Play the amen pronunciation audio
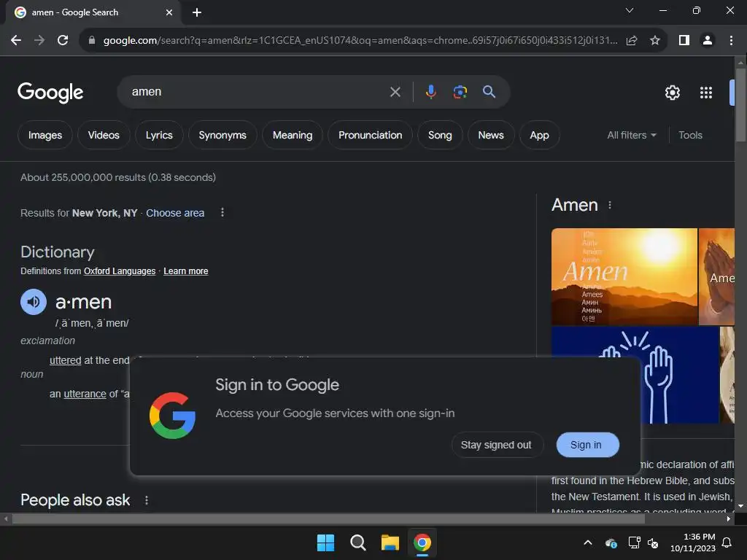The width and height of the screenshot is (747, 560). pyautogui.click(x=34, y=302)
